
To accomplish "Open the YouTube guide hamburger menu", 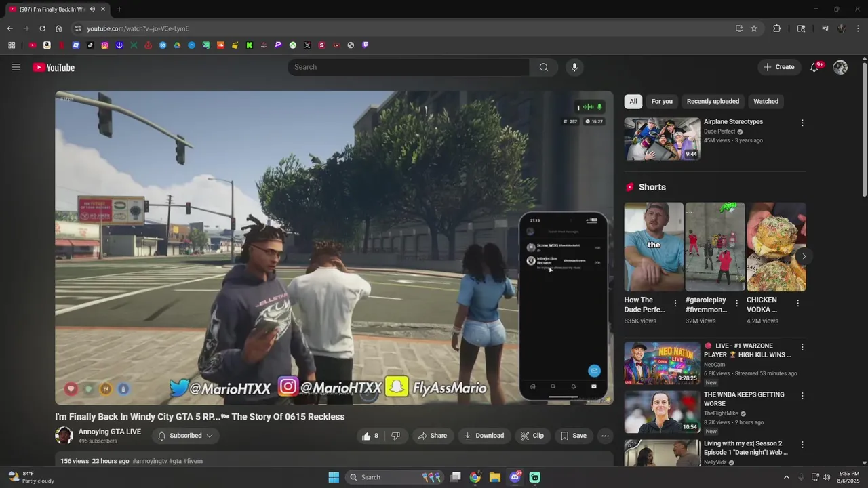I will 16,67.
